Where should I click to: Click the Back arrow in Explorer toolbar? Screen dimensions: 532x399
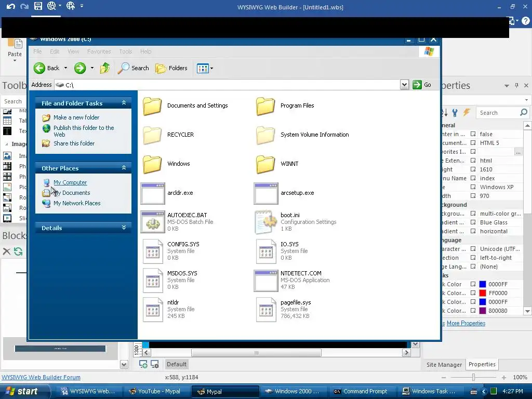pyautogui.click(x=39, y=68)
